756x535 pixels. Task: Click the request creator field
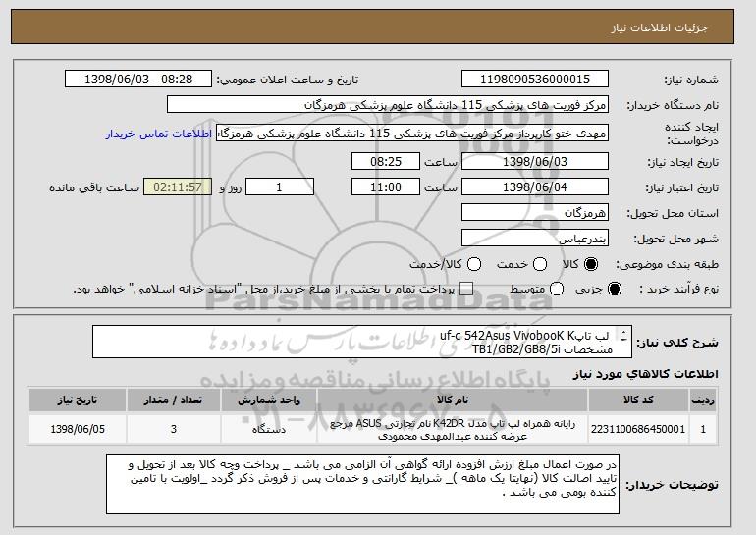[412, 134]
